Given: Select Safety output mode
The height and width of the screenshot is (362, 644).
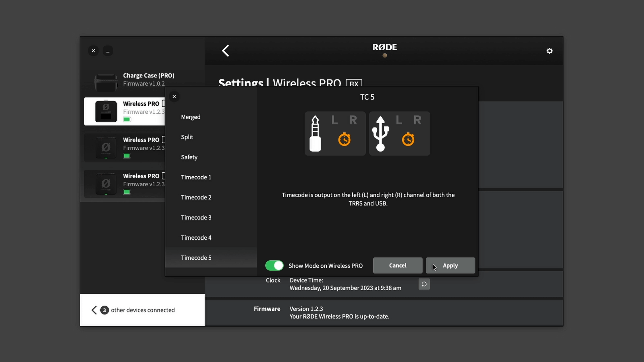Looking at the screenshot, I should point(189,157).
